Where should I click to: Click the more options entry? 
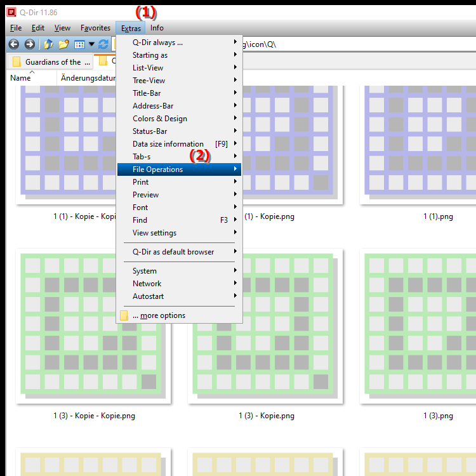coord(179,315)
